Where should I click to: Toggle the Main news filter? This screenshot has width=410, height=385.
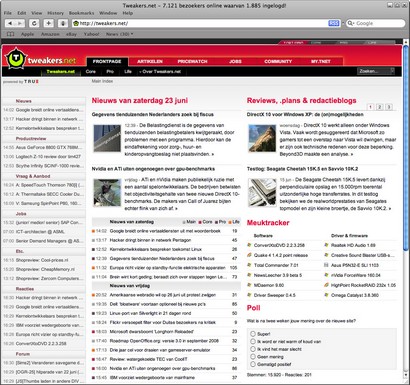[x=189, y=222]
